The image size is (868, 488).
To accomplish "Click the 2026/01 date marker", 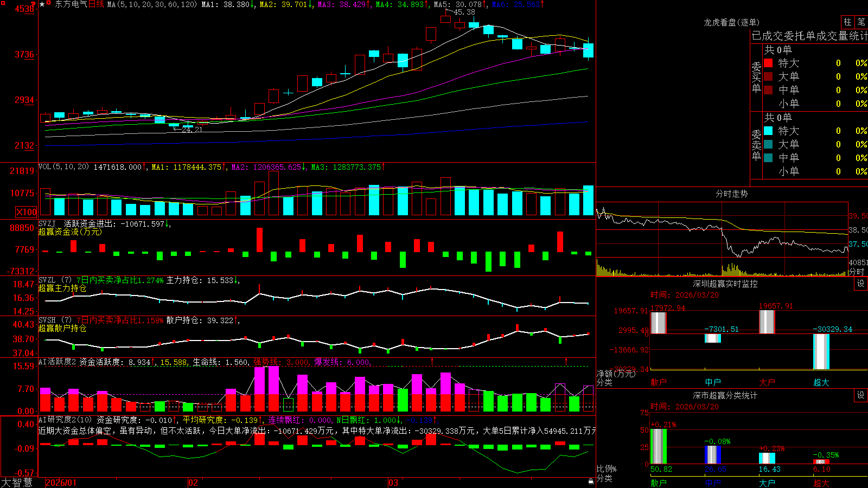I will coord(61,483).
